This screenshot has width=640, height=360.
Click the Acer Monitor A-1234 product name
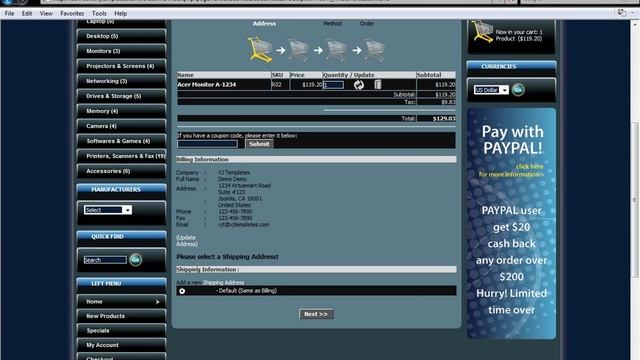tap(207, 84)
